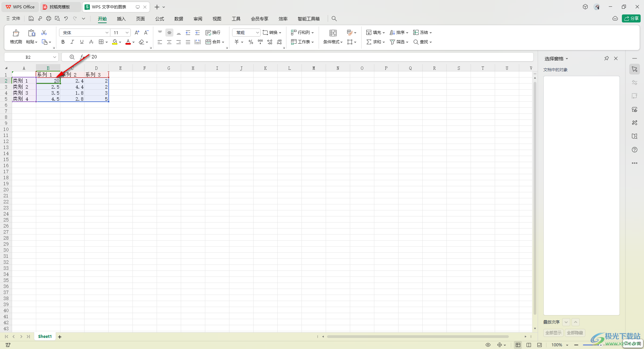Pin the selection pane with pushpin icon
644x349 pixels.
pos(606,58)
